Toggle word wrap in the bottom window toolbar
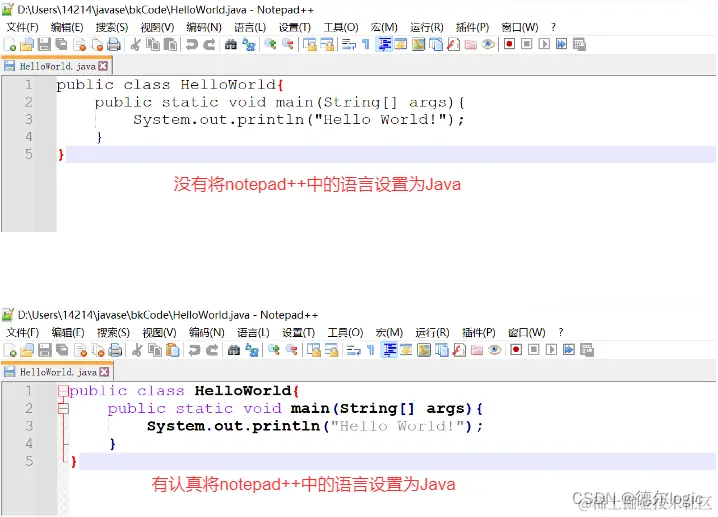 pos(354,350)
